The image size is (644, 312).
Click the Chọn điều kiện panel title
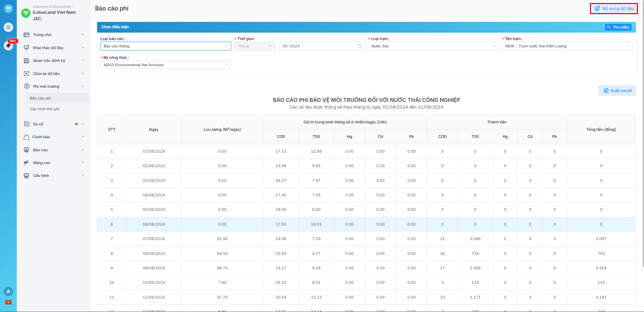click(115, 27)
